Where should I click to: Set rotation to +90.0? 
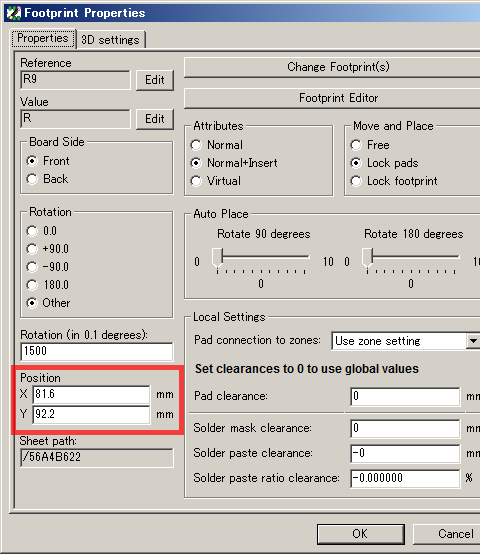click(x=48, y=249)
